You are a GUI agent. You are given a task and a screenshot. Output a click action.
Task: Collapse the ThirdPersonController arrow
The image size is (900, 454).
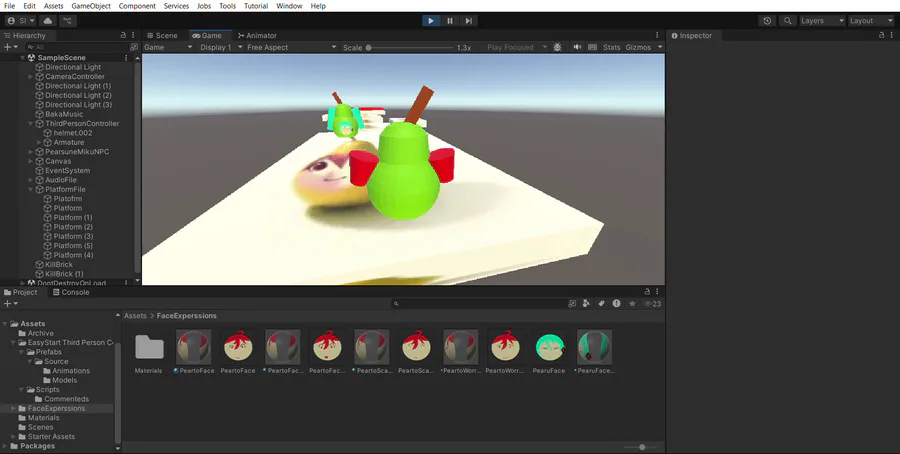(x=31, y=123)
